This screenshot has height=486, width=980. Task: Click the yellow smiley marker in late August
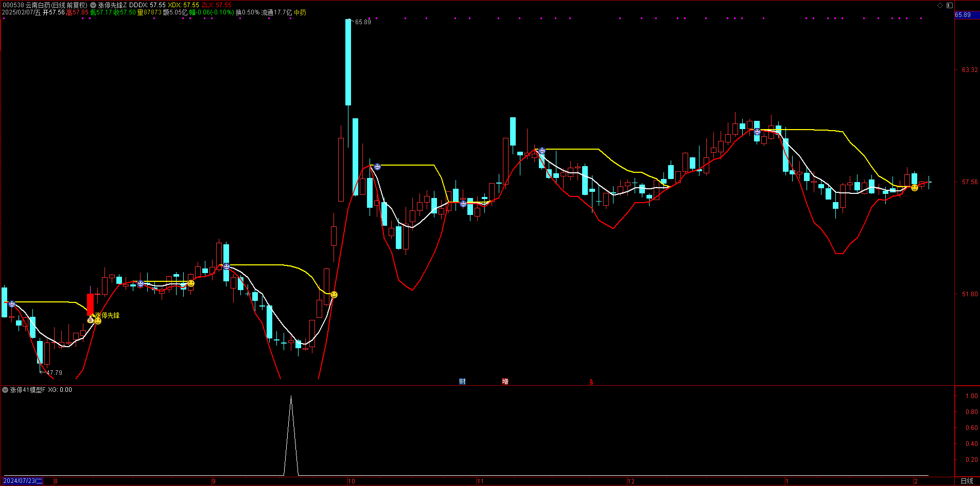(191, 283)
